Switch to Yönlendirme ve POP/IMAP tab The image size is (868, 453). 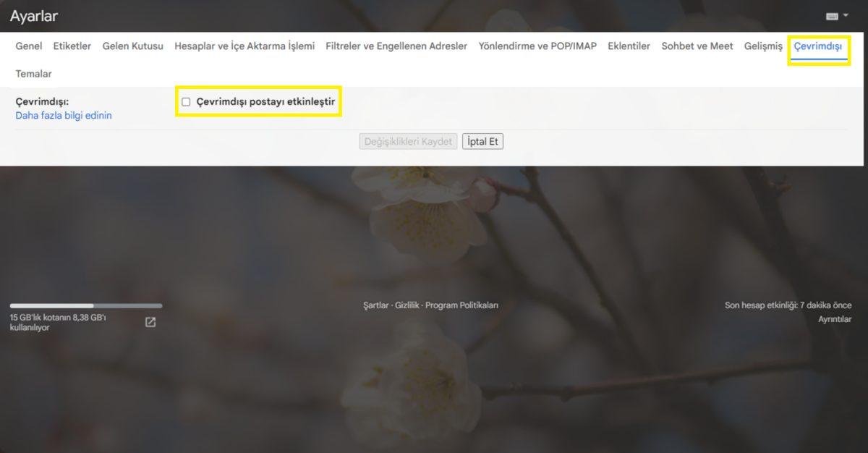(537, 46)
